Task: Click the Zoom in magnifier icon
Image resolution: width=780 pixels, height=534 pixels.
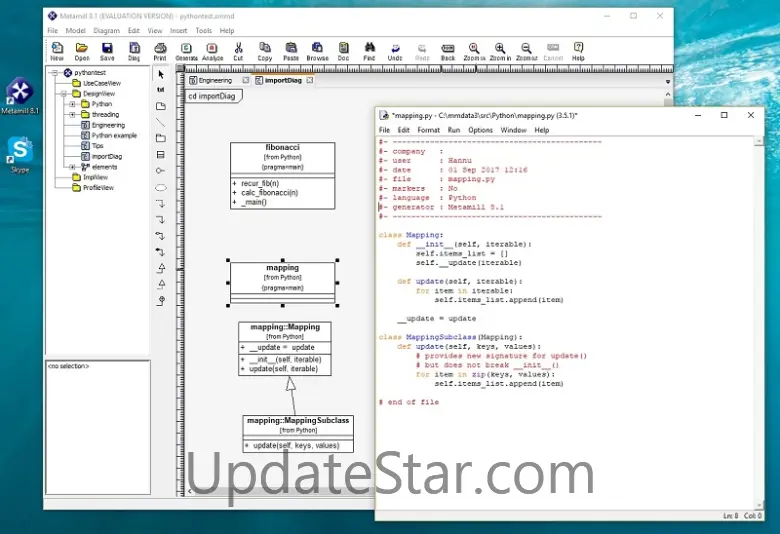Action: tap(500, 51)
